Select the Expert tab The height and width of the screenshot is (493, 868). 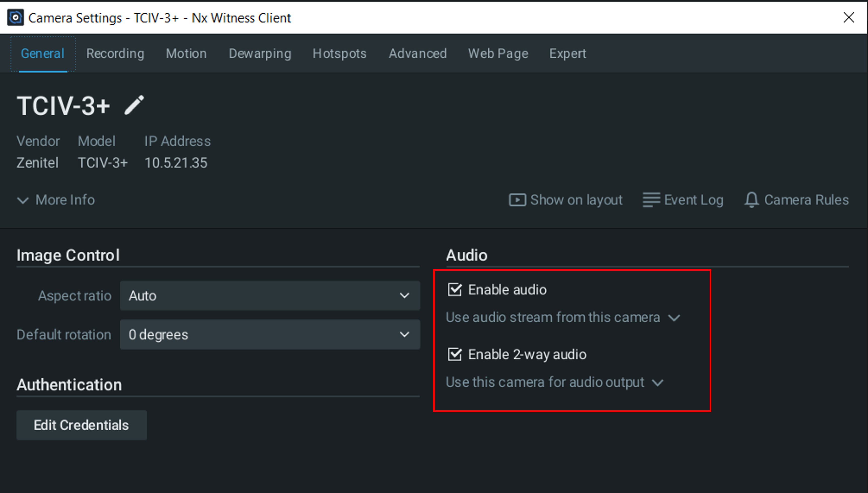pos(567,53)
